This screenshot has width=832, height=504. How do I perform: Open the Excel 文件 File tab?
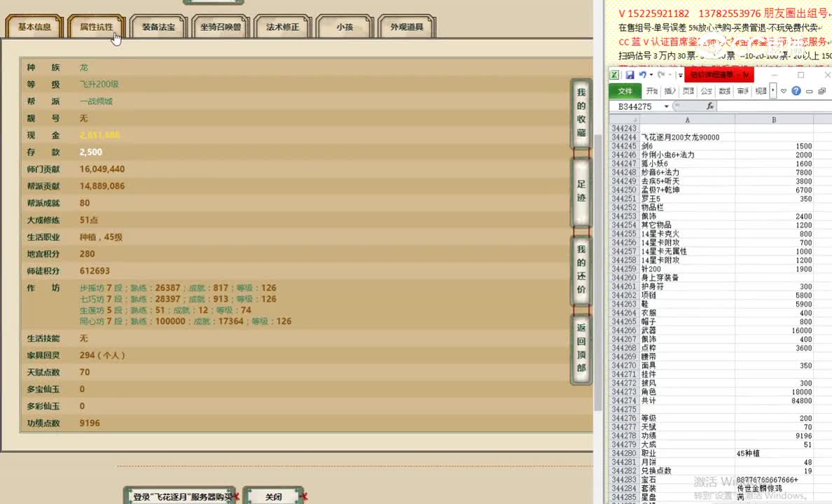(x=625, y=91)
